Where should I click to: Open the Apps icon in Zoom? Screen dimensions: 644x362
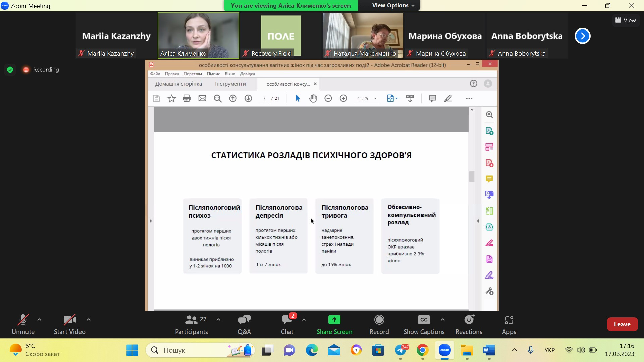(509, 320)
